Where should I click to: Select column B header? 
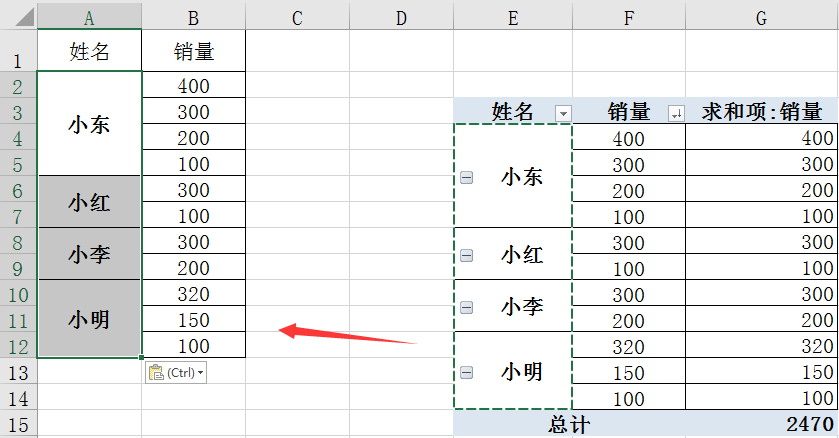pyautogui.click(x=193, y=18)
